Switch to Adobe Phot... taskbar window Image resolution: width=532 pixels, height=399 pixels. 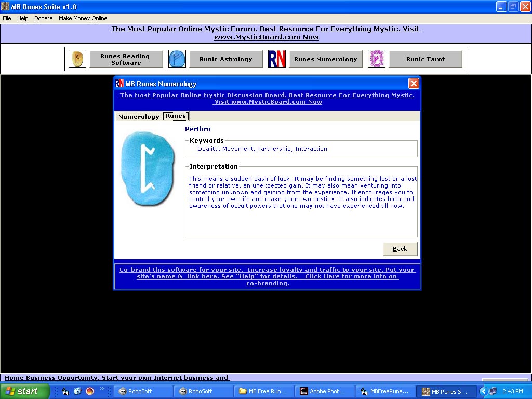[x=324, y=391]
